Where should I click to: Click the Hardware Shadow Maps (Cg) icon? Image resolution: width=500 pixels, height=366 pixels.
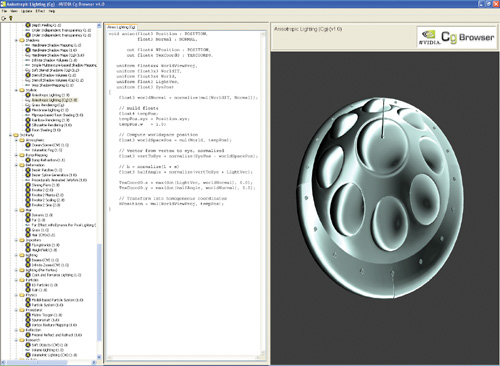tap(28, 55)
